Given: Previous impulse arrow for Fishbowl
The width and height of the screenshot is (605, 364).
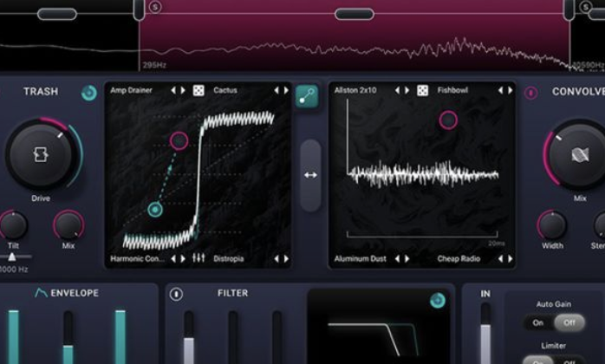Looking at the screenshot, I should (x=500, y=90).
